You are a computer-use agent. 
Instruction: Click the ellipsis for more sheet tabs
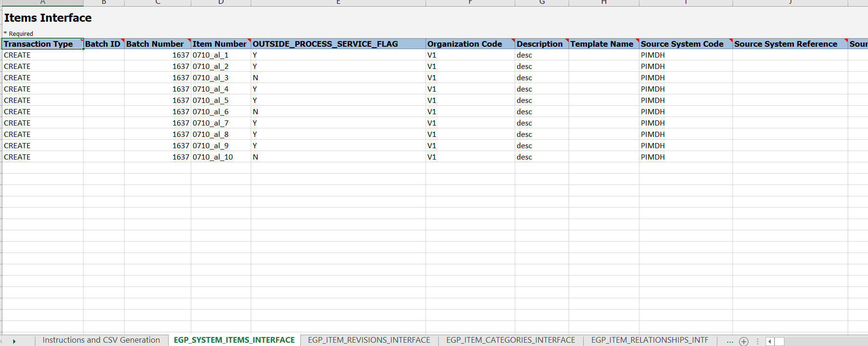(x=730, y=341)
